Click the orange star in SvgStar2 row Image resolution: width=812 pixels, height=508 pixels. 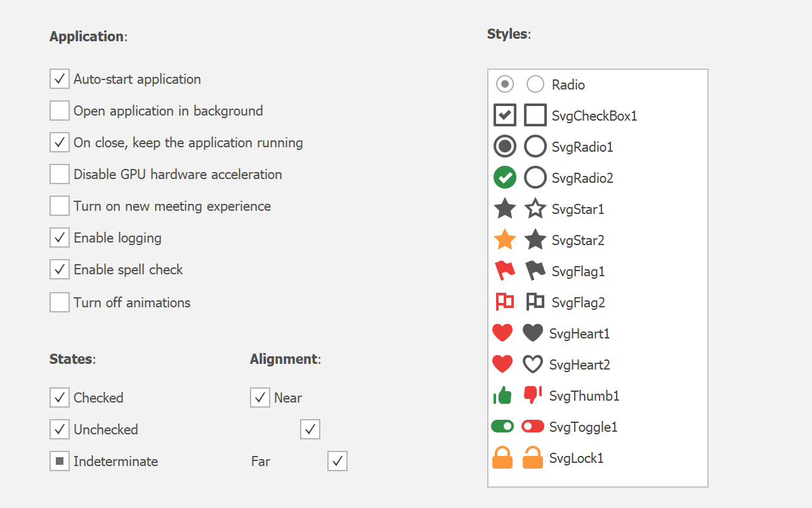(505, 240)
